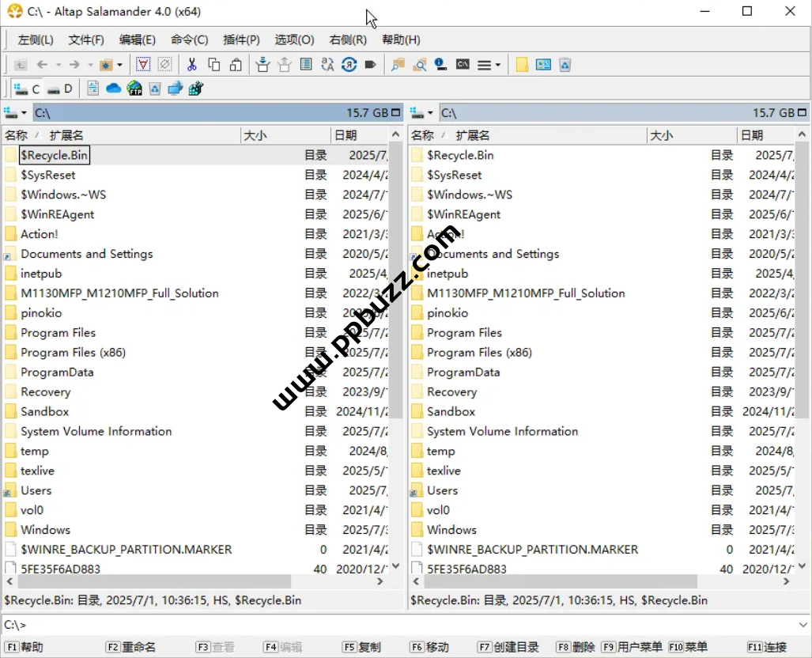
Task: Click the Select files filter icon
Action: 143,65
